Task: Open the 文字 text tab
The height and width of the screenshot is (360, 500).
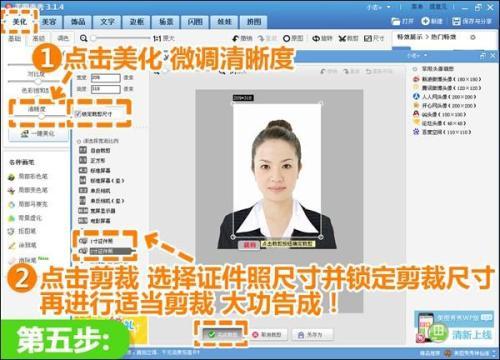Action: click(107, 22)
